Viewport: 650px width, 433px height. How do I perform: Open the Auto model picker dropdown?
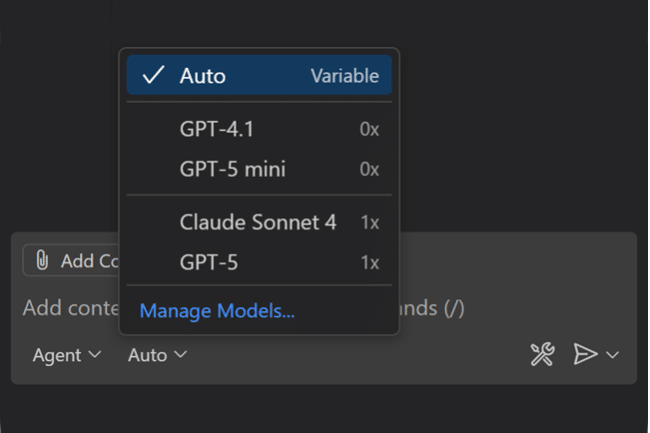pos(158,355)
